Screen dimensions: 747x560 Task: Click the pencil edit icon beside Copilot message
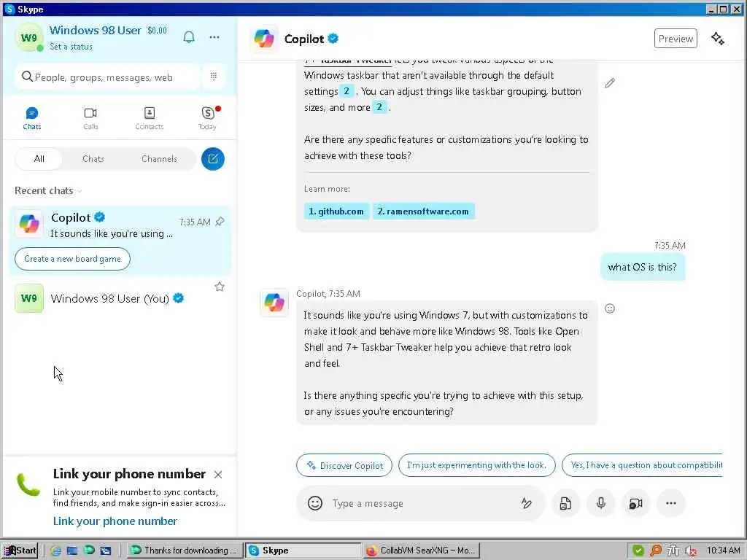coord(609,83)
